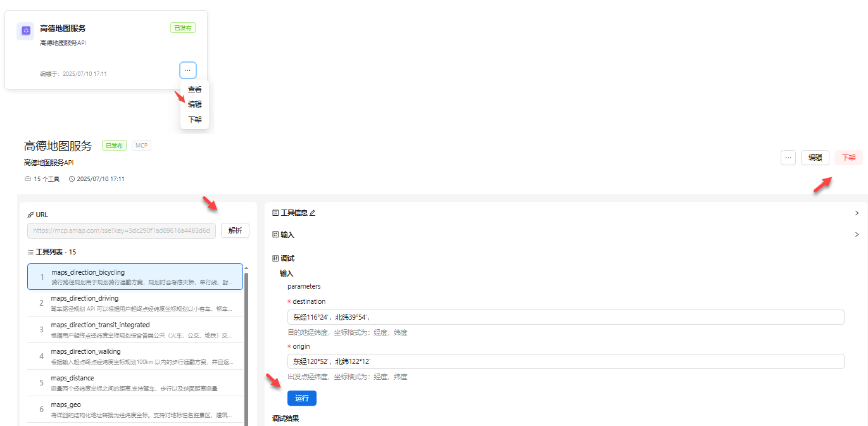Click the card title 高德地图服务
The width and height of the screenshot is (868, 426).
coord(63,28)
